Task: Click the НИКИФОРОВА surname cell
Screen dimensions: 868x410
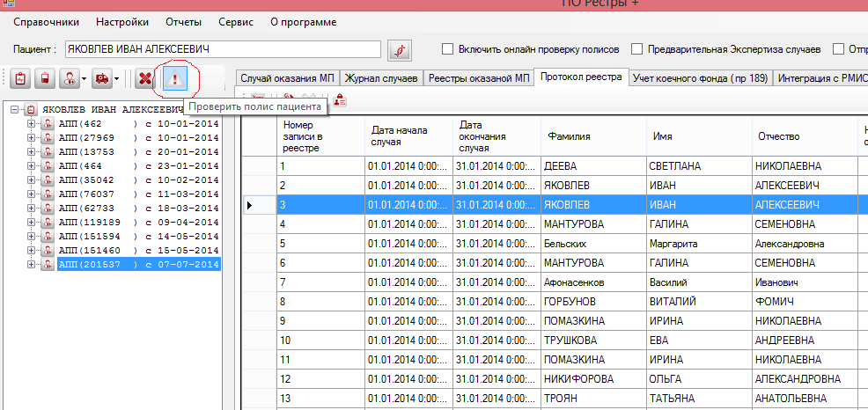Action: click(592, 379)
